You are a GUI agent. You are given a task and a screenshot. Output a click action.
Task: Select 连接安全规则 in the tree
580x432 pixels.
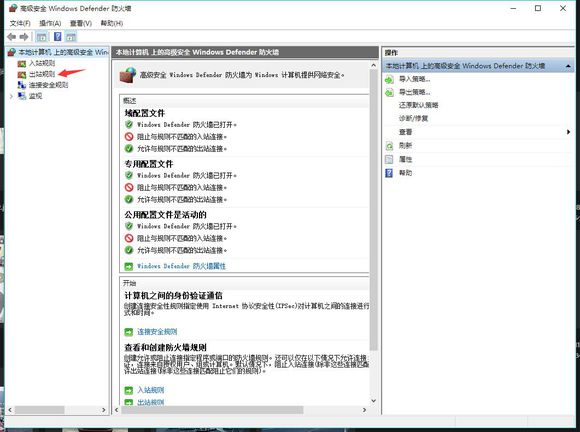[48, 85]
